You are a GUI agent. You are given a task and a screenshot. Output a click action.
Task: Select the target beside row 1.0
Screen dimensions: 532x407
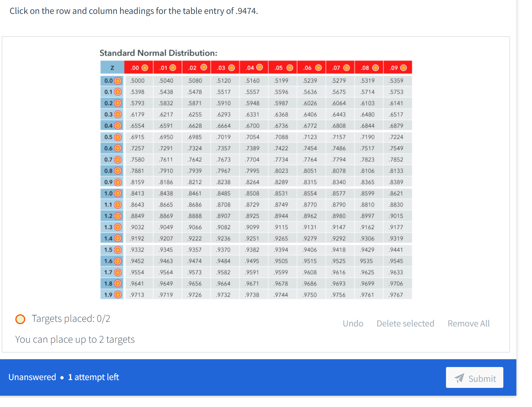pyautogui.click(x=118, y=193)
